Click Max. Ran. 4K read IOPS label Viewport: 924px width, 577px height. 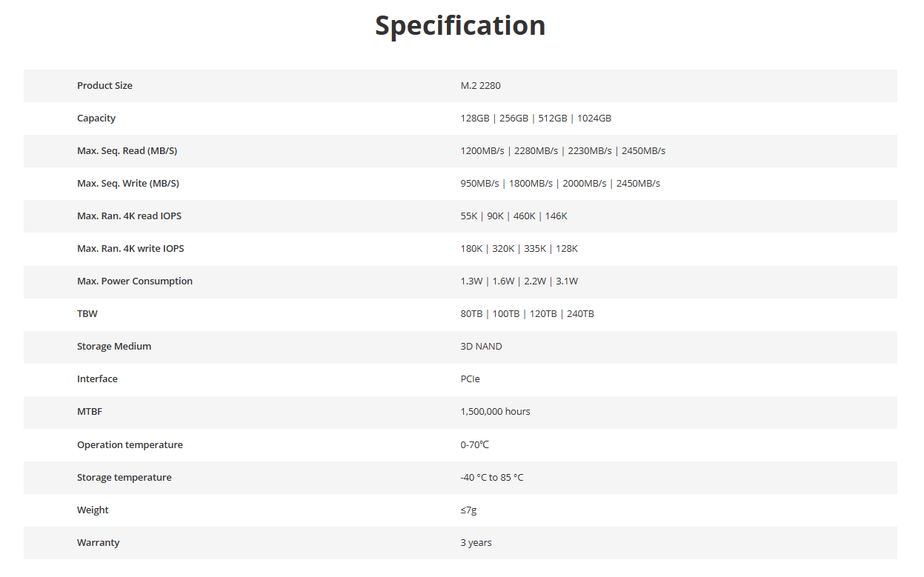(129, 216)
